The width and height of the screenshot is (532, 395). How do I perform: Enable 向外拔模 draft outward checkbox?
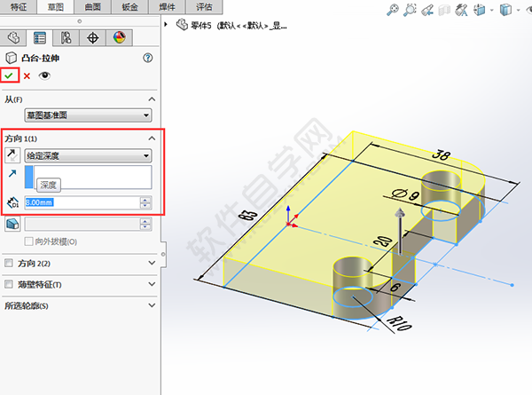[x=29, y=241]
